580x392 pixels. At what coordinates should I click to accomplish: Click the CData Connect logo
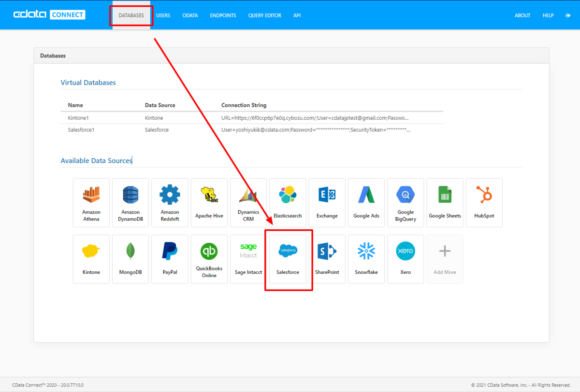(x=49, y=15)
